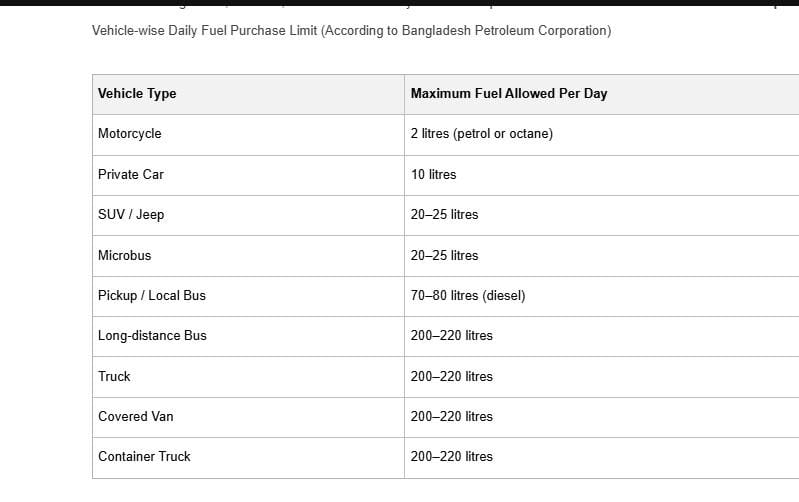The image size is (799, 502).
Task: Select the SUV / Jeep cell
Action: [131, 214]
